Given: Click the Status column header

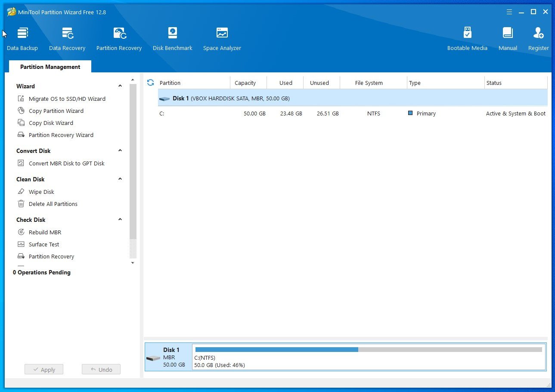Looking at the screenshot, I should coord(516,83).
